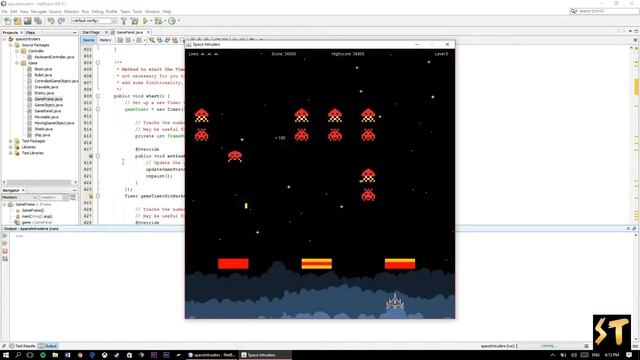Click the Output tab in bottom bar
This screenshot has height=360, width=640.
point(48,346)
